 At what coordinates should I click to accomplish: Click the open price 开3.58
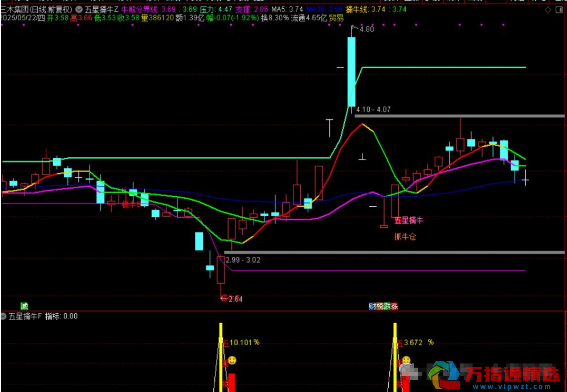[x=58, y=18]
